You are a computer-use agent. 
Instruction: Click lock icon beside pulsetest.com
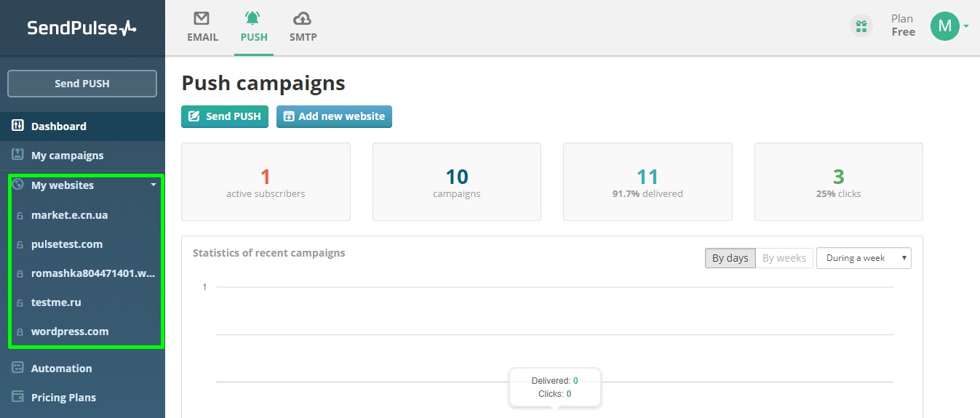click(20, 245)
